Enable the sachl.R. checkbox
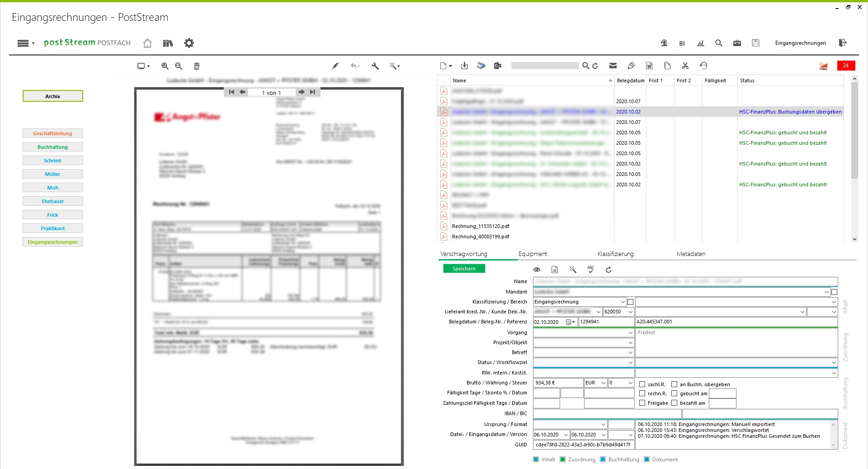 (642, 384)
